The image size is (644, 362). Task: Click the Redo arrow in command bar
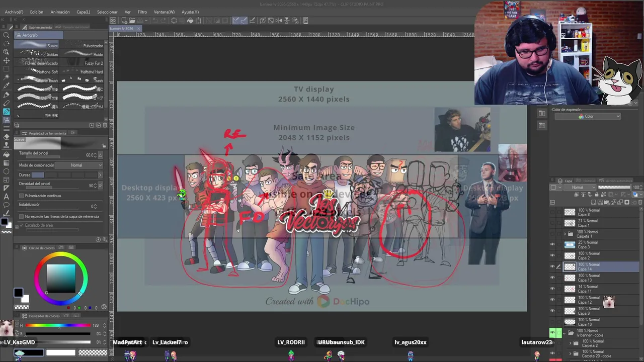[x=164, y=21]
